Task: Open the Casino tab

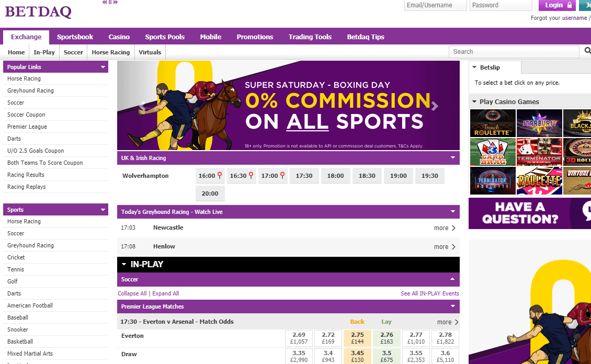Action: click(119, 37)
